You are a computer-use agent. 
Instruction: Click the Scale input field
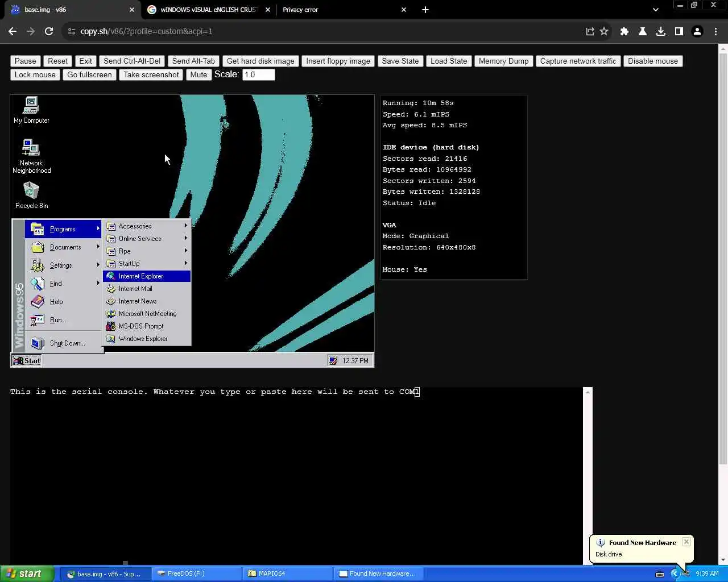point(259,74)
